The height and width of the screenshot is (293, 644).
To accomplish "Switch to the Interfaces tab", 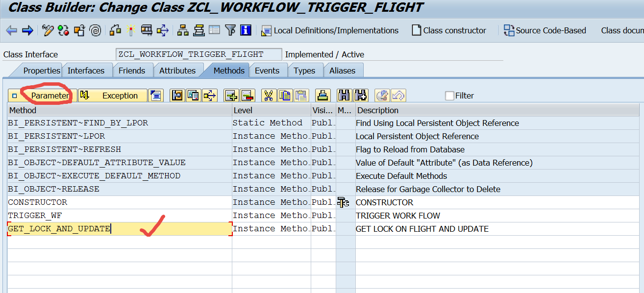I will pos(86,71).
